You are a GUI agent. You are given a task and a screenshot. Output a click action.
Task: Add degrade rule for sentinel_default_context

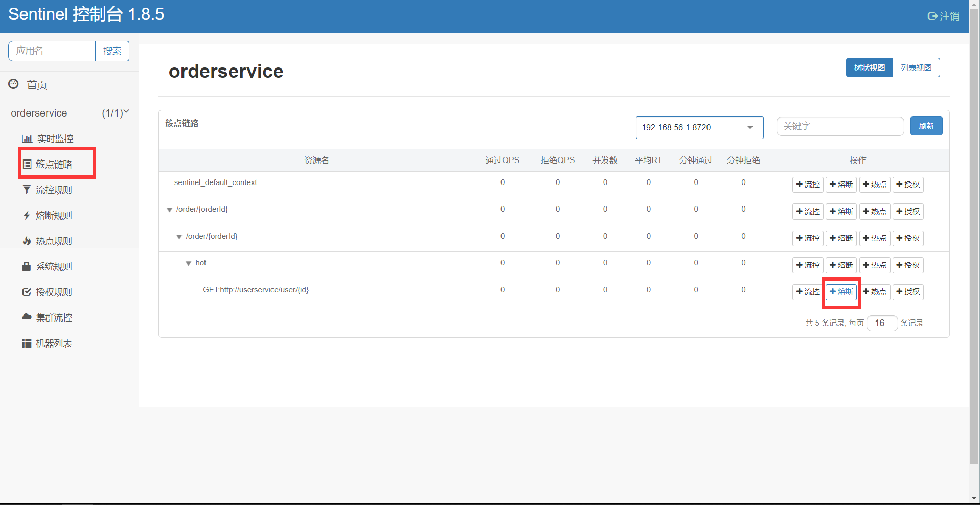(x=841, y=185)
